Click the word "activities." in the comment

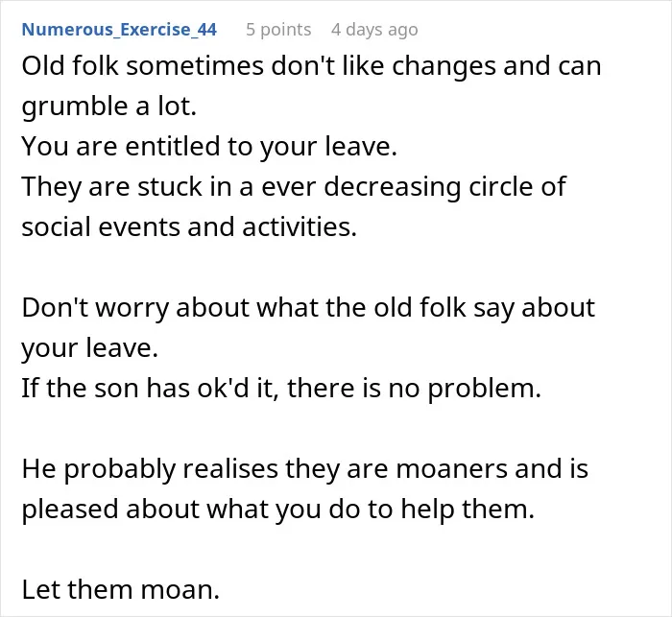pos(300,226)
